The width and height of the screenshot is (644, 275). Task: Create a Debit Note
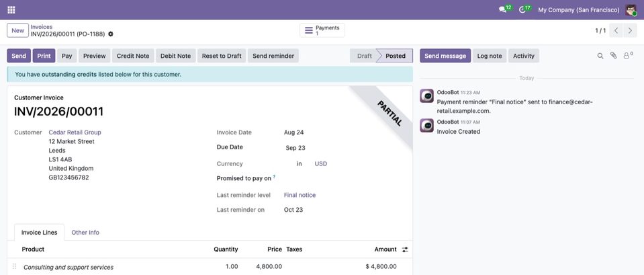click(x=176, y=56)
